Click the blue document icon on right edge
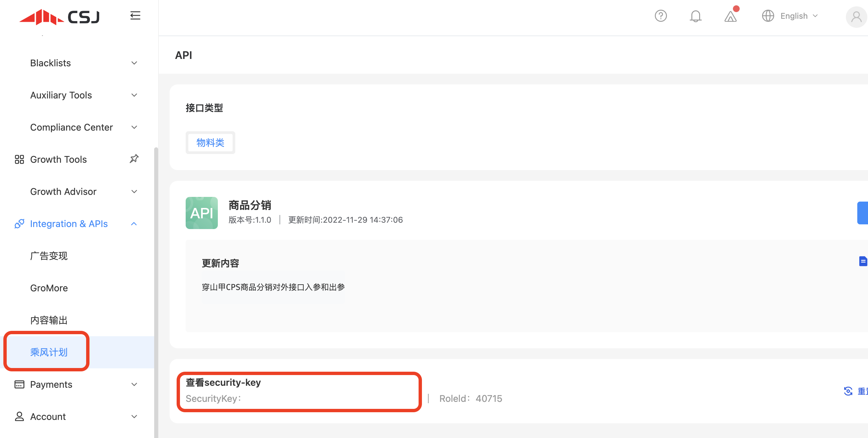The width and height of the screenshot is (868, 438). point(863,261)
